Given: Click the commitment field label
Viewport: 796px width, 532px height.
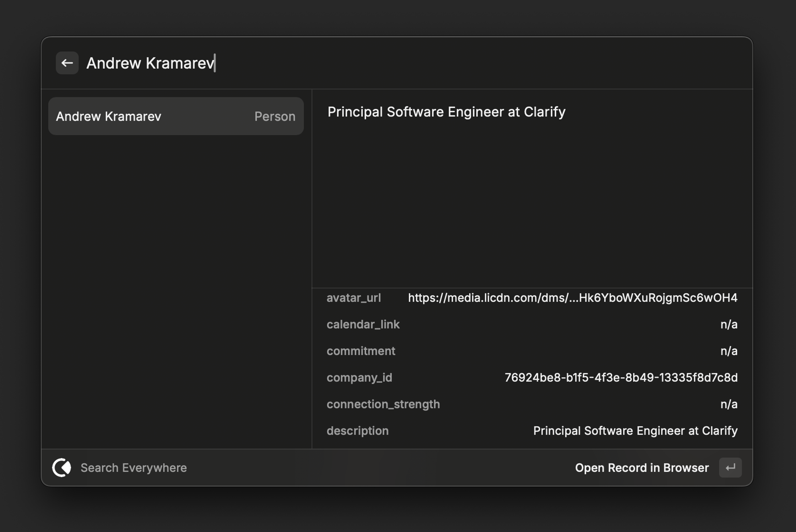Looking at the screenshot, I should pyautogui.click(x=361, y=351).
